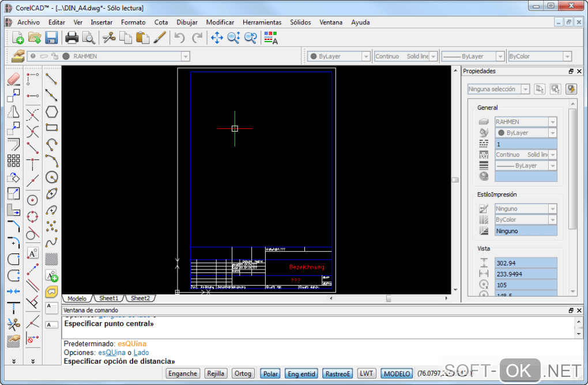Image resolution: width=588 pixels, height=385 pixels.
Task: Toggle Polar tracking in status bar
Action: (270, 373)
